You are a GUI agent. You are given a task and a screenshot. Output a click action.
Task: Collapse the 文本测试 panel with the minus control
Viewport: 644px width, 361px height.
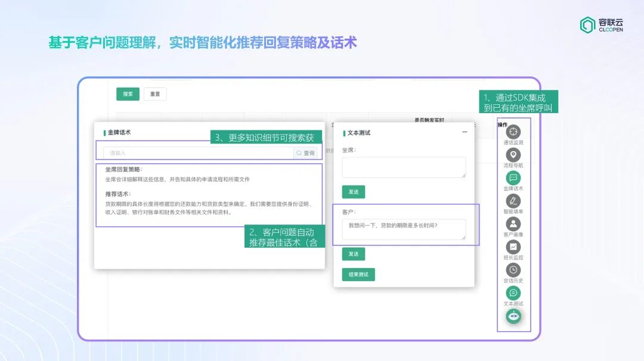tap(465, 132)
